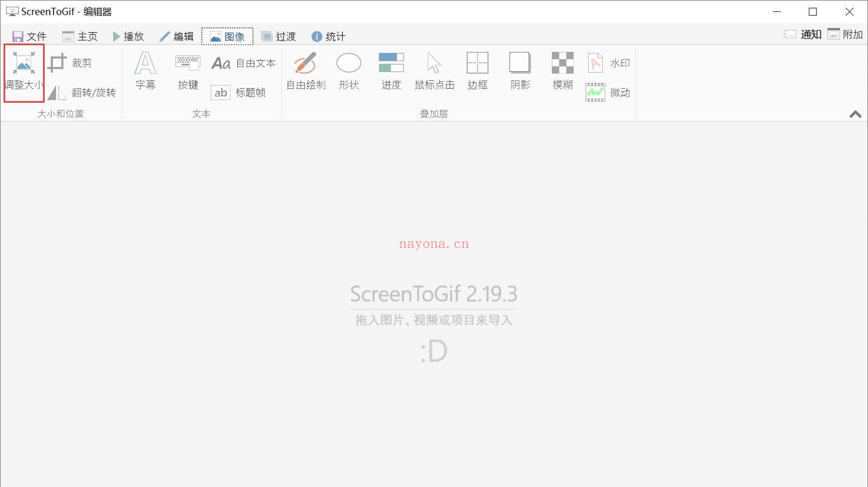This screenshot has width=868, height=487.
Task: Insert 自由文本 free text
Action: pyautogui.click(x=243, y=63)
